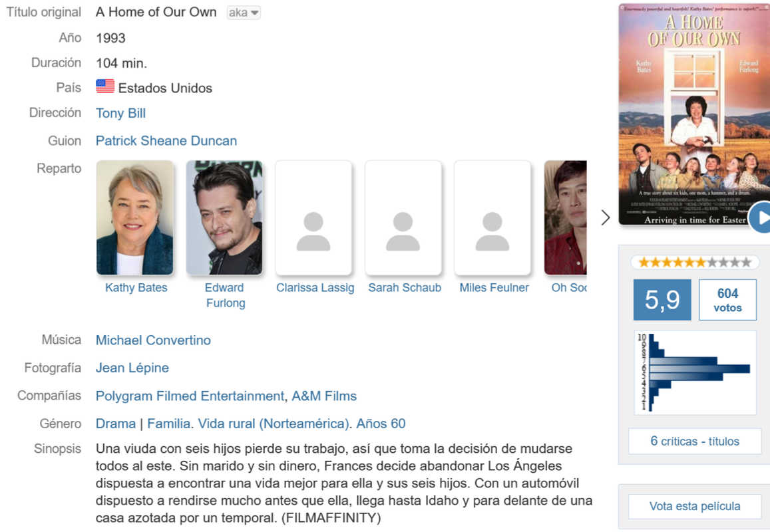Click the year value 1993
The image size is (770, 532).
(x=111, y=39)
